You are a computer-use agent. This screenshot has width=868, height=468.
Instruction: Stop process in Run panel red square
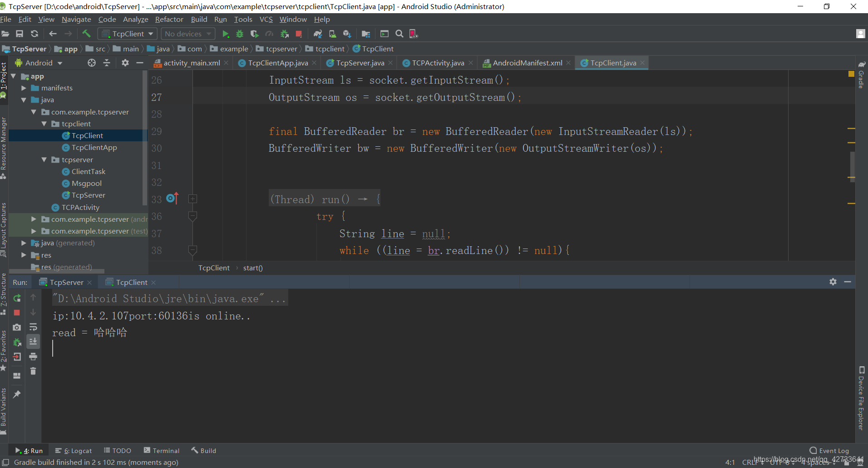(17, 313)
